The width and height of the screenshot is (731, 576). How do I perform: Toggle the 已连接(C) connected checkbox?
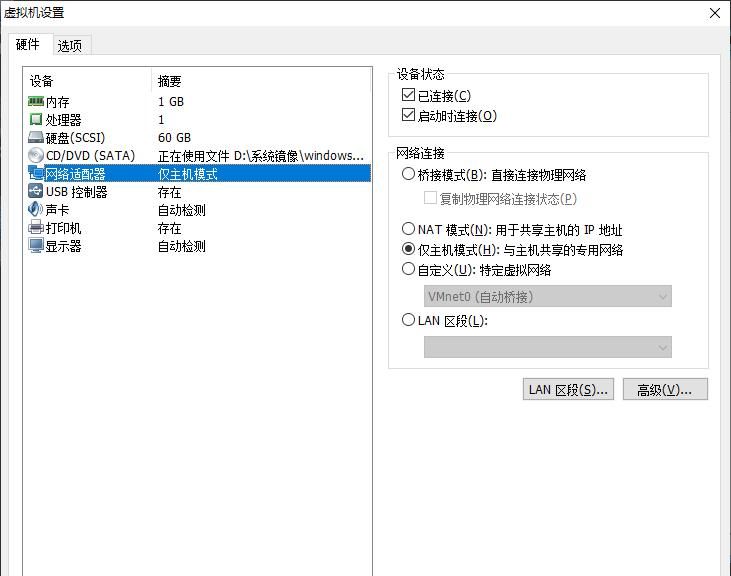tap(408, 95)
